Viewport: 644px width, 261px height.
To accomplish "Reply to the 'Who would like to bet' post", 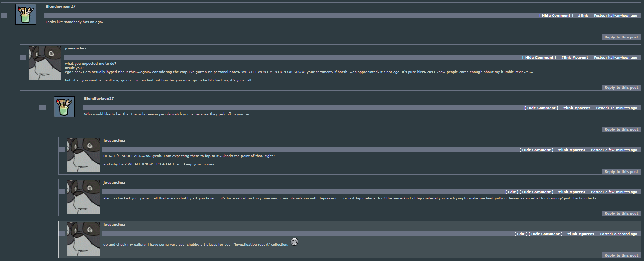I will (621, 130).
